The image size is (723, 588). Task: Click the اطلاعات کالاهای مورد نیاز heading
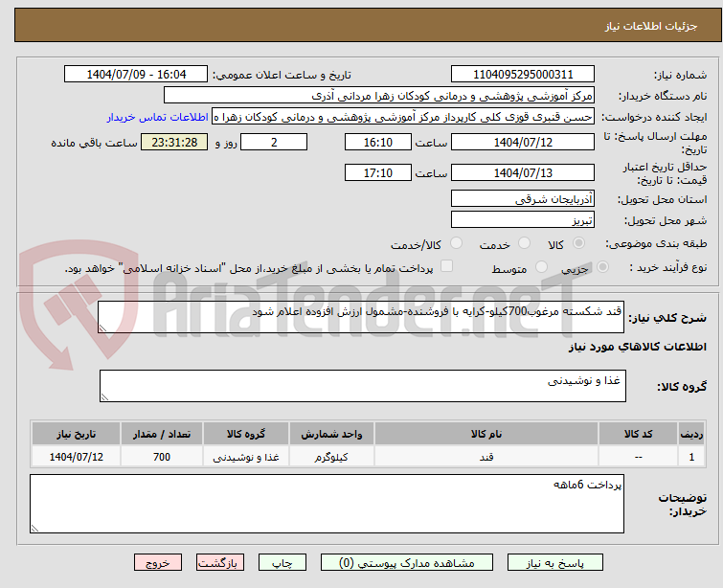pyautogui.click(x=637, y=347)
